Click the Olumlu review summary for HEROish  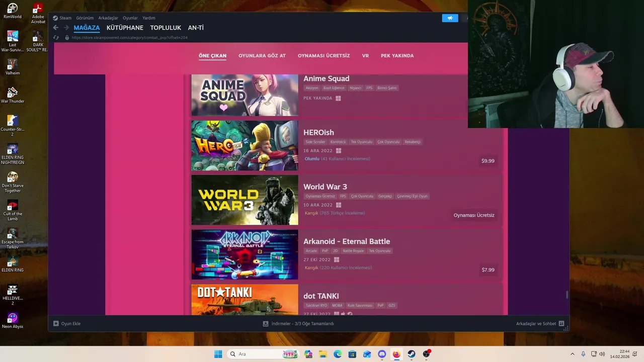point(312,159)
